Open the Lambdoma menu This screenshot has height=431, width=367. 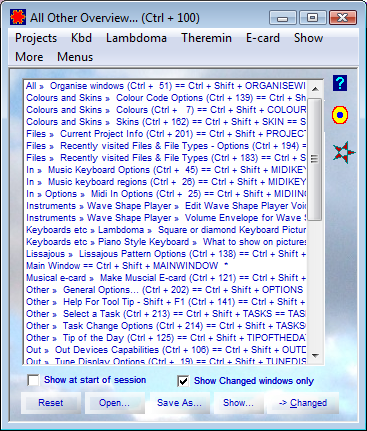[x=136, y=38]
